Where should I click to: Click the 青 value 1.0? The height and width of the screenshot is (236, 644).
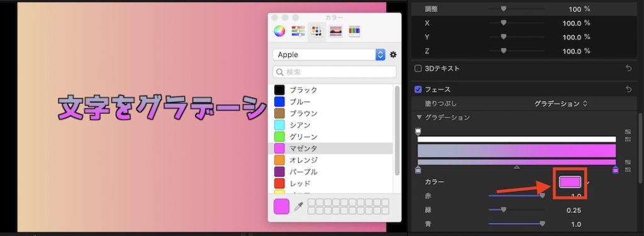pos(576,224)
